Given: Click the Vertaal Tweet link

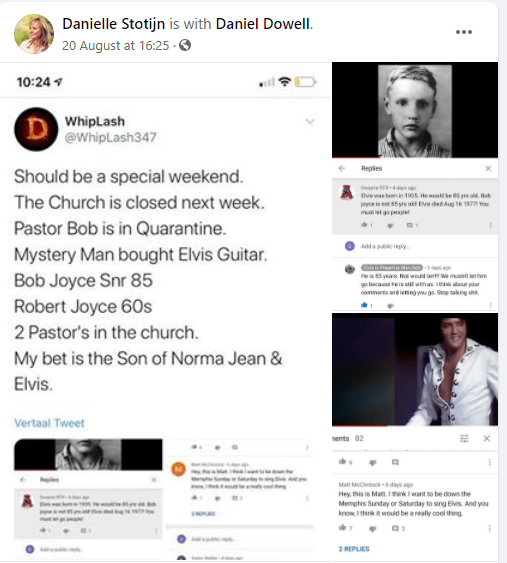Looking at the screenshot, I should (x=49, y=423).
